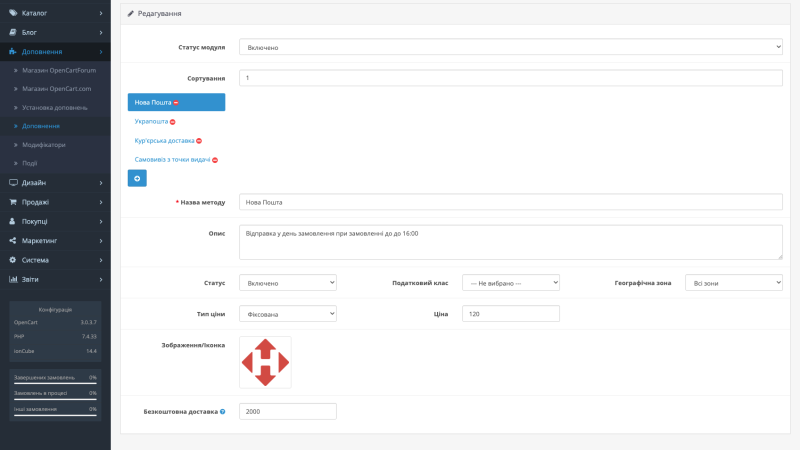Remove Самовивіз з точки видачі via red icon

[215, 160]
